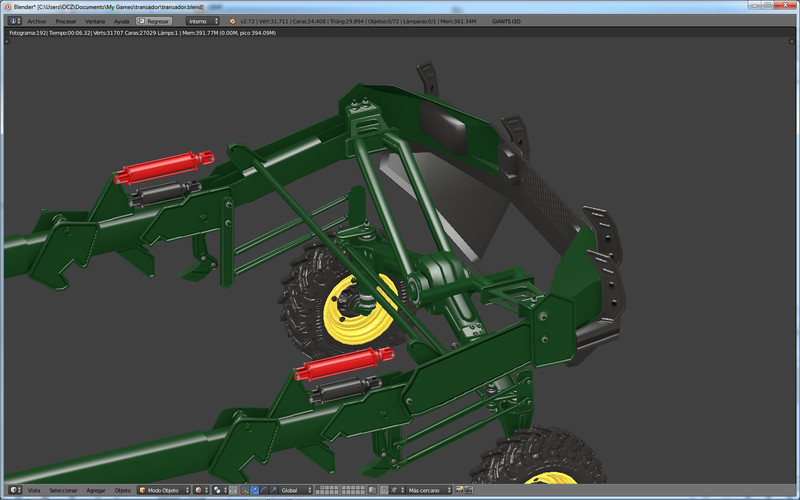
Task: Select the rotate manipulator arc icon
Action: pos(263,490)
